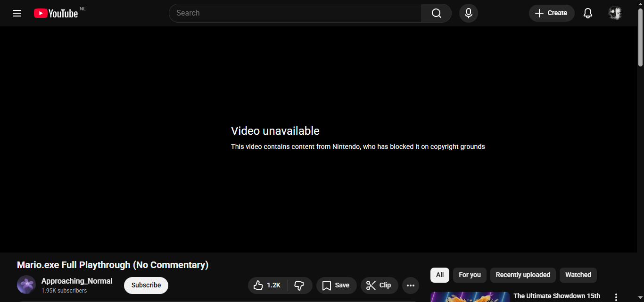This screenshot has height=302, width=644.
Task: Select the 'Watched' filter chip
Action: (578, 275)
